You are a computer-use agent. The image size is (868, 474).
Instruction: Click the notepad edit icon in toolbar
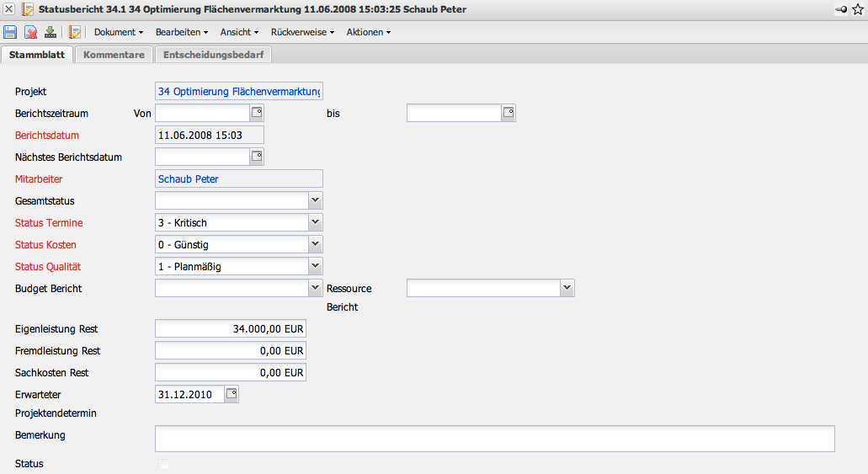(74, 32)
